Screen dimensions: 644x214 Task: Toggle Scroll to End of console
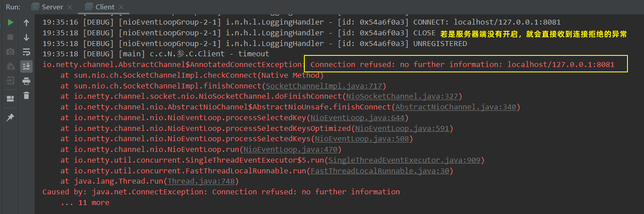coord(26,66)
